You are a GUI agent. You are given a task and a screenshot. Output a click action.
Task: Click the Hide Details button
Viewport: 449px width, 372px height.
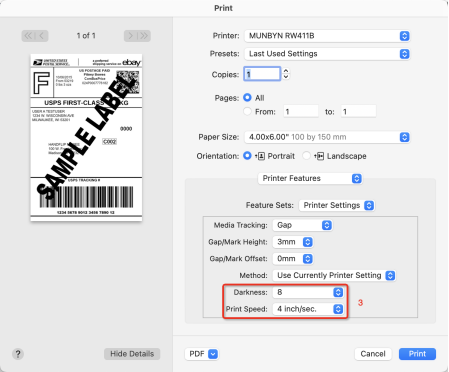pos(132,354)
